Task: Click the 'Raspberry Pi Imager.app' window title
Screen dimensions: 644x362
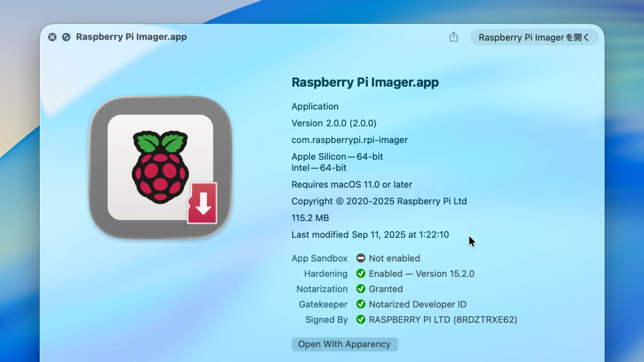Action: point(131,37)
